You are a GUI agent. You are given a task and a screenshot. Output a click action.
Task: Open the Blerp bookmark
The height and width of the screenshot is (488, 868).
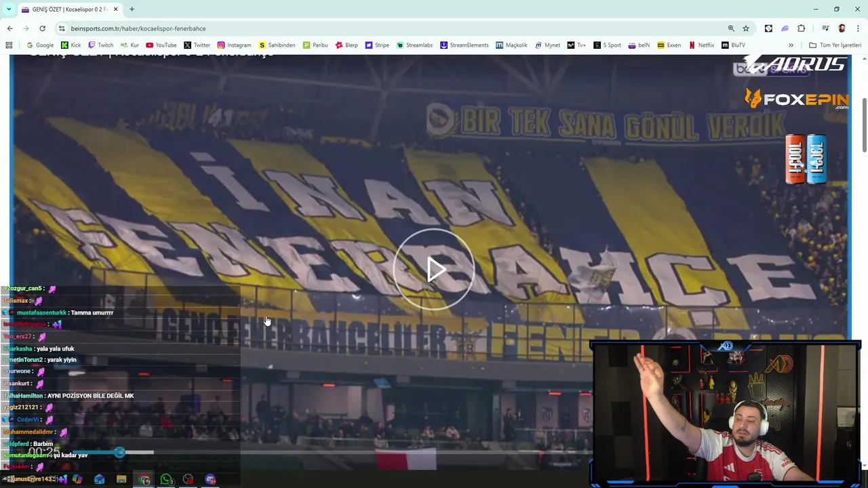click(347, 45)
